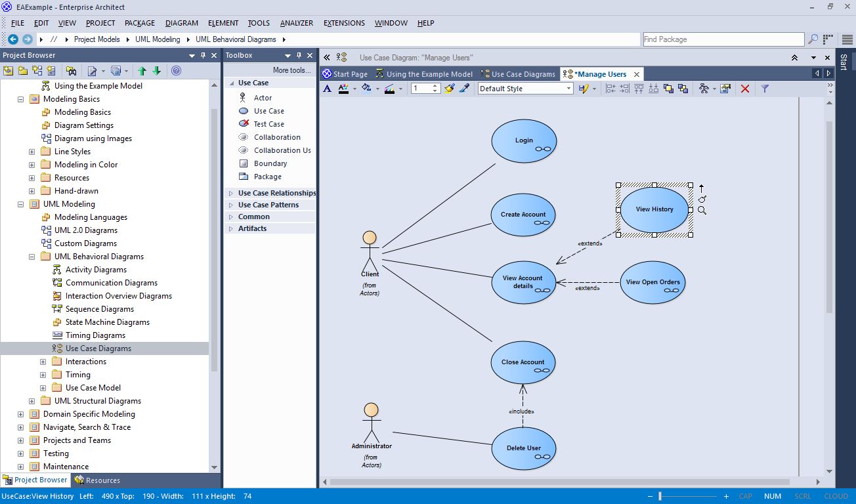Click the Forward navigation arrow
This screenshot has height=504, width=856.
tap(28, 39)
